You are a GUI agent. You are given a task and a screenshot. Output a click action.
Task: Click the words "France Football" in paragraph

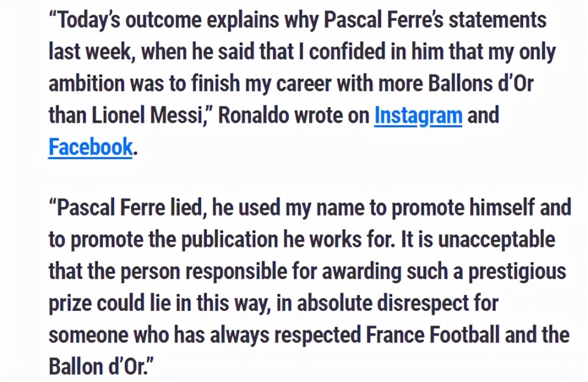433,335
